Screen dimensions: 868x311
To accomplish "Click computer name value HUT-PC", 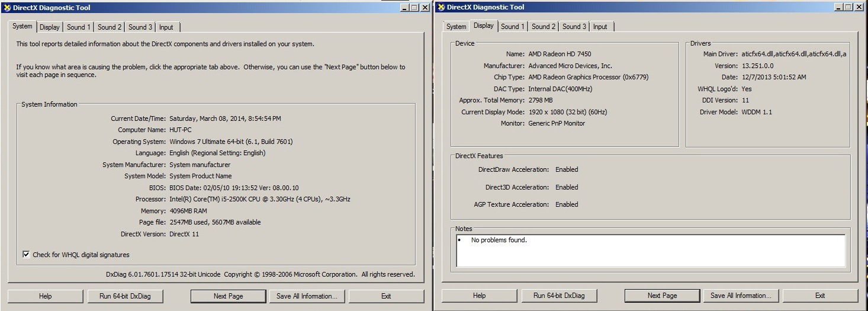I will [x=181, y=130].
